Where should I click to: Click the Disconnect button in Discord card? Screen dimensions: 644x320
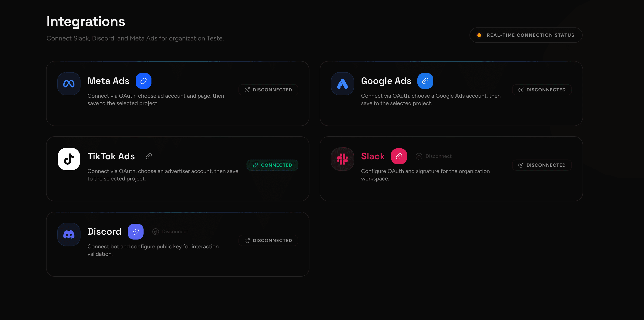pos(170,232)
